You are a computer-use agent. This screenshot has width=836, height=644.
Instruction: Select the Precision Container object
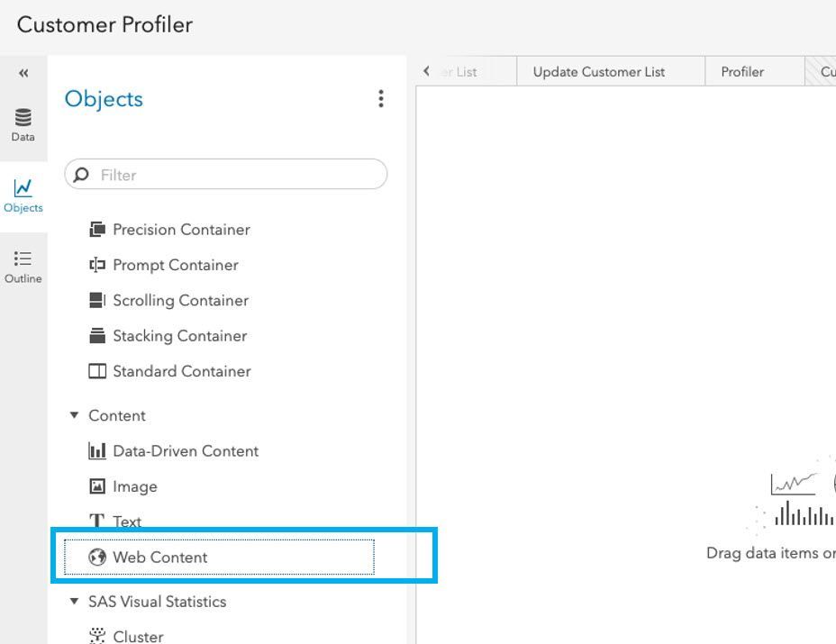tap(180, 230)
